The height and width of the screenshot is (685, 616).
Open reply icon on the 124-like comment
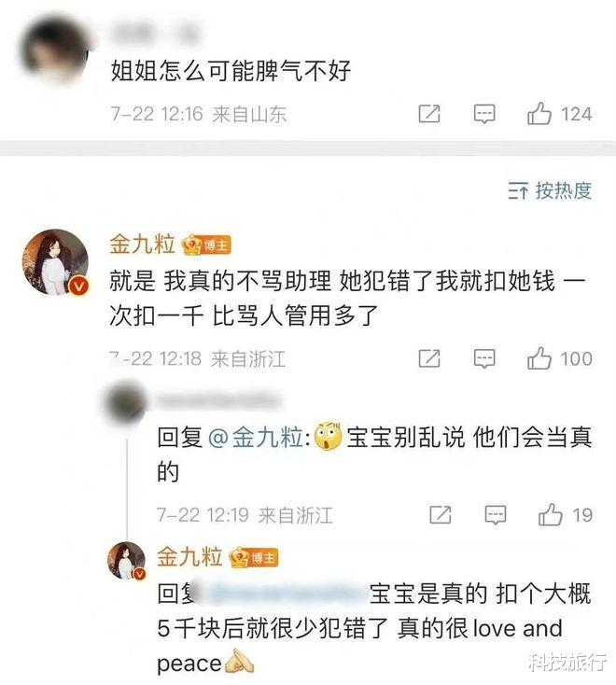point(484,114)
